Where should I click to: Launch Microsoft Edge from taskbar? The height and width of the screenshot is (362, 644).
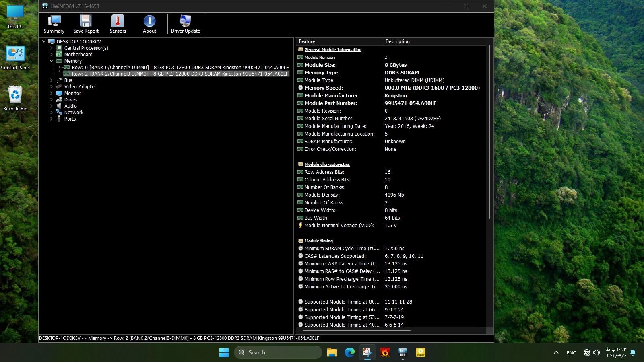point(349,352)
